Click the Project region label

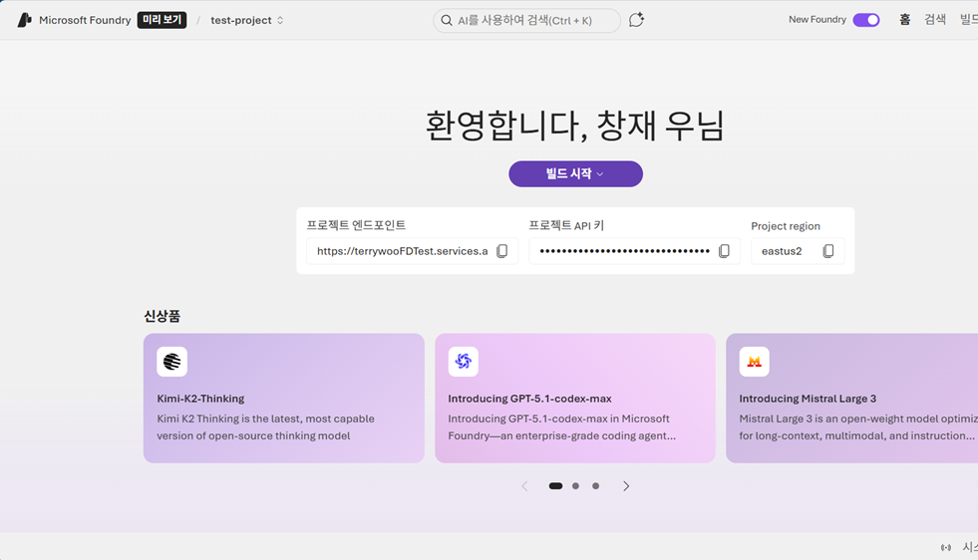(786, 226)
